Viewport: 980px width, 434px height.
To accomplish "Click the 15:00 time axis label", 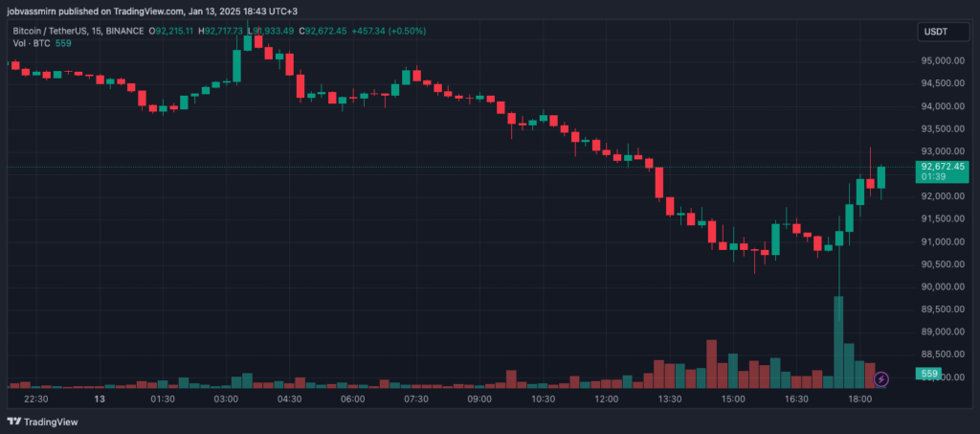I will coord(733,399).
